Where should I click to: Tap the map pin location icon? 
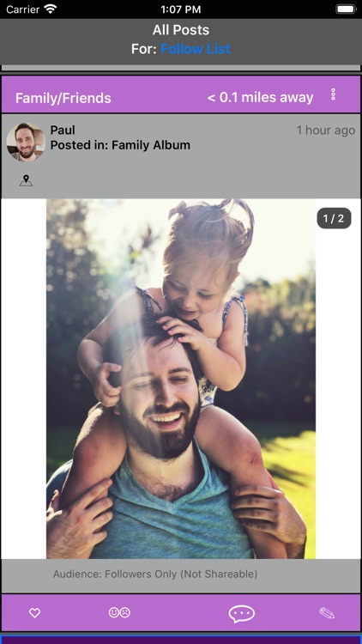(26, 180)
